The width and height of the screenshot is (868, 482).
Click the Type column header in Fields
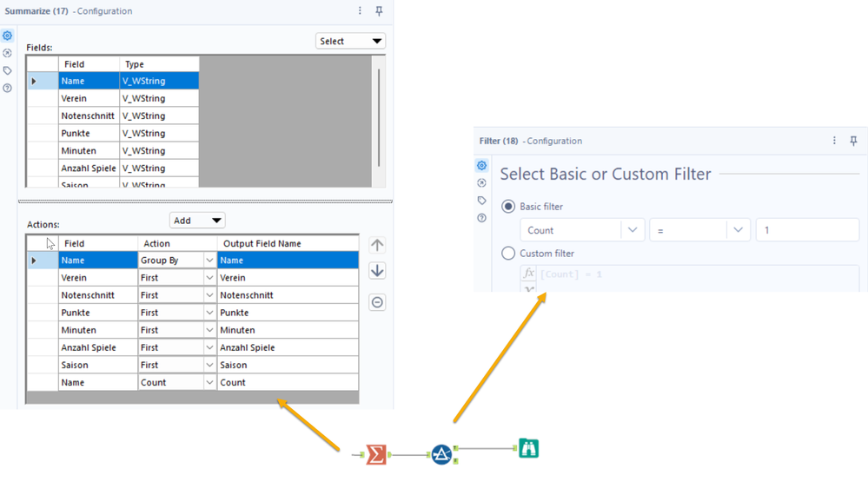159,64
